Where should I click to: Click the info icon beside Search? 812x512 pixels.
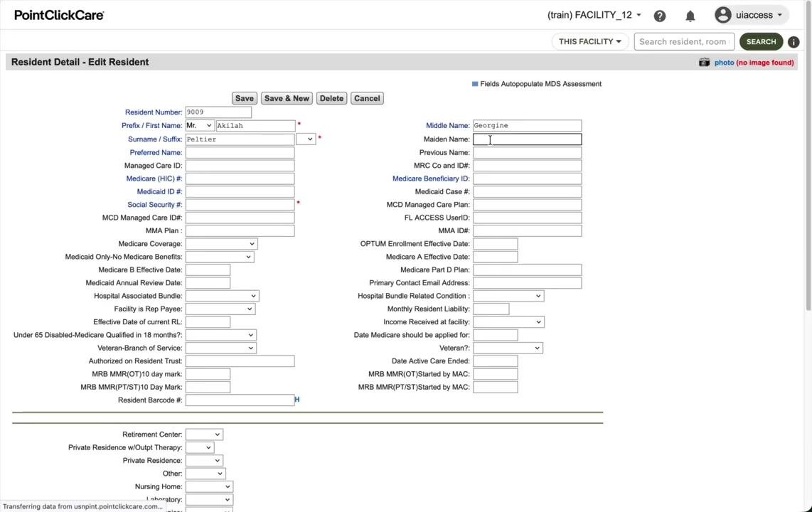(794, 42)
